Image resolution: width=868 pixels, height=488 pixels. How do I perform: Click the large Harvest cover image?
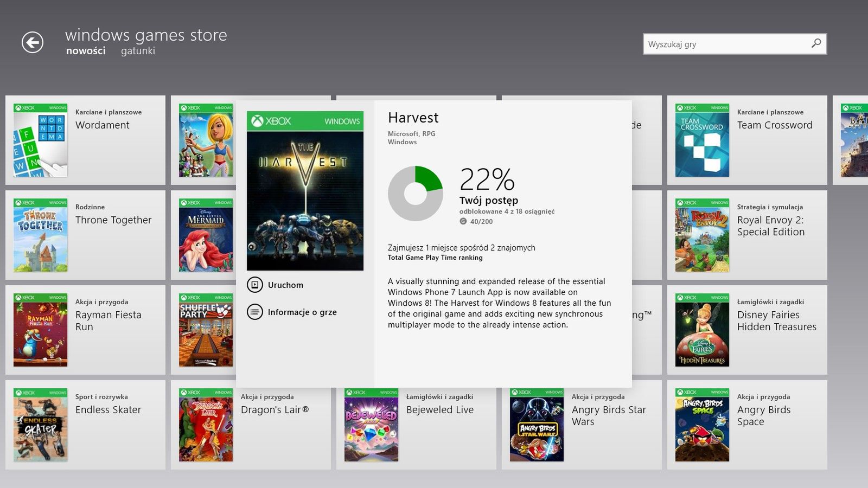pyautogui.click(x=305, y=191)
